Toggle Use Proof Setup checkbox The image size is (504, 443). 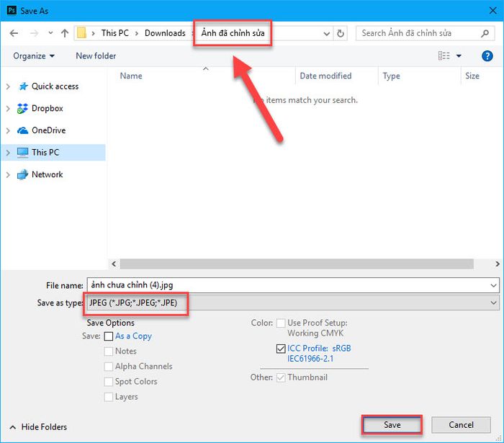281,323
